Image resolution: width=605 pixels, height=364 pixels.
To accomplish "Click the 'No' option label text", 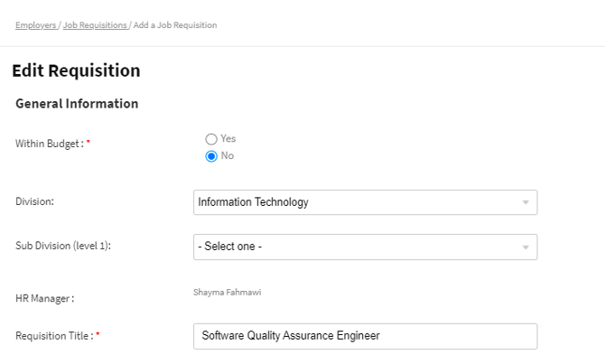I will coord(228,155).
